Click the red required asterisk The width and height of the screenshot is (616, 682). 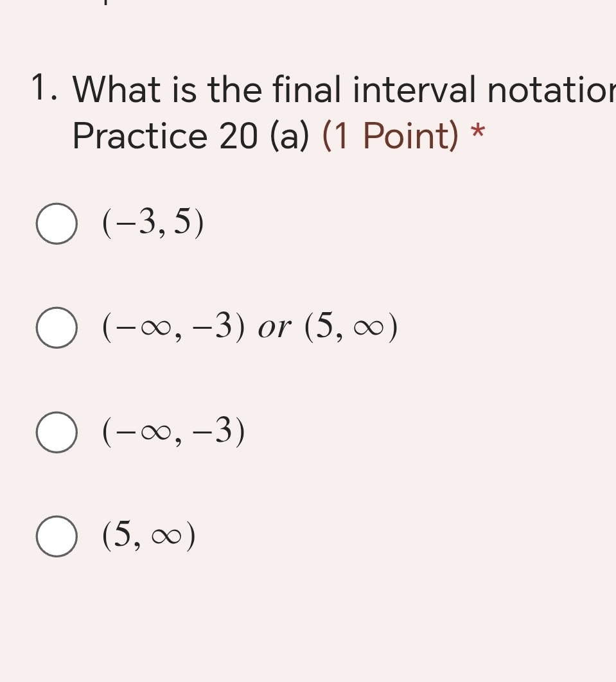477,132
